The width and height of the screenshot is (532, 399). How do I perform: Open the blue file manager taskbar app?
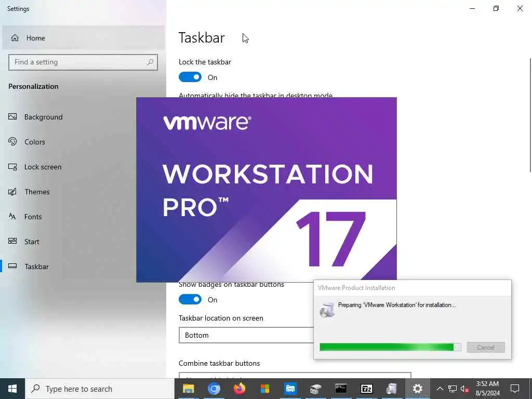290,389
